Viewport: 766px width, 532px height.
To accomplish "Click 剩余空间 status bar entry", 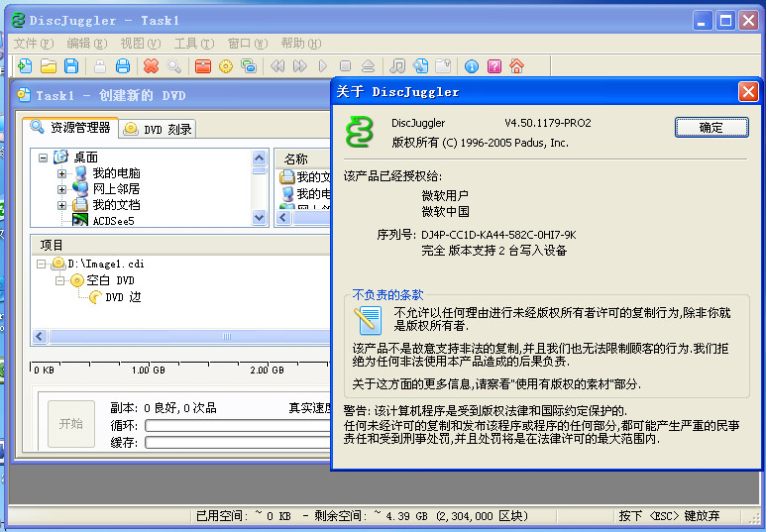I will point(420,516).
